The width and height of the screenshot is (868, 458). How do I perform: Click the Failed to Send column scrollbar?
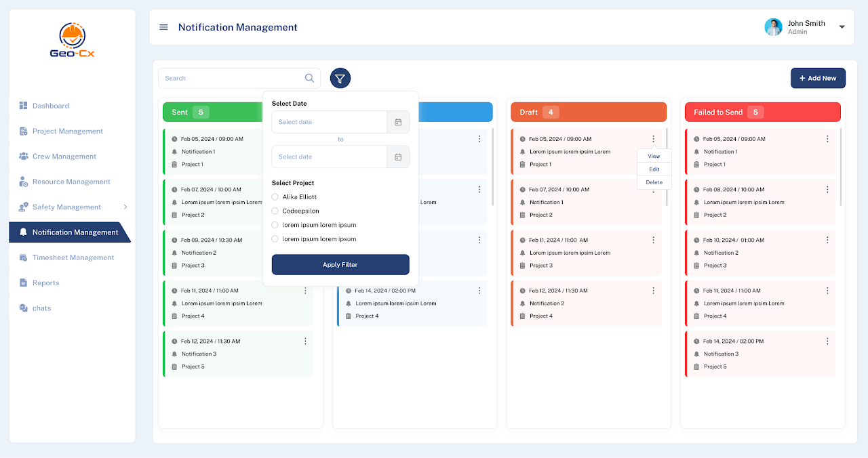coord(841,166)
